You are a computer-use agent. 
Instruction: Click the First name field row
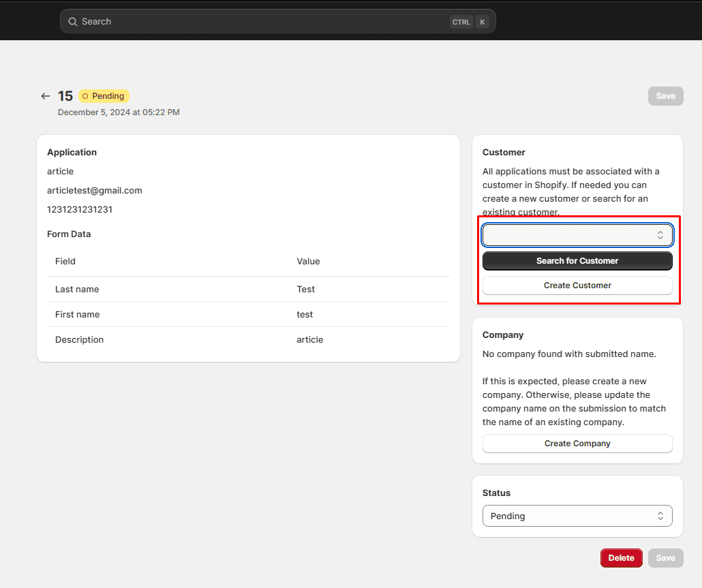(x=249, y=315)
